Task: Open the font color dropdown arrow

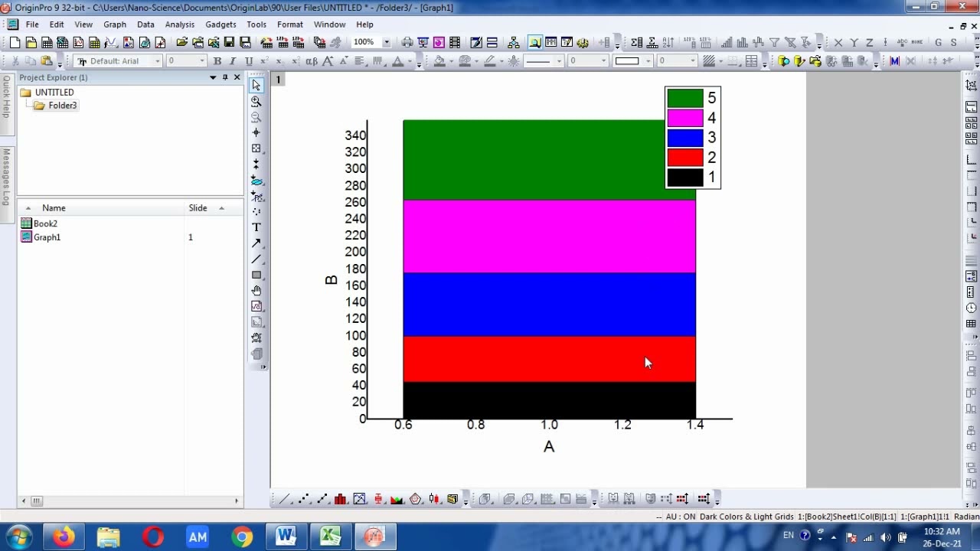Action: 409,61
